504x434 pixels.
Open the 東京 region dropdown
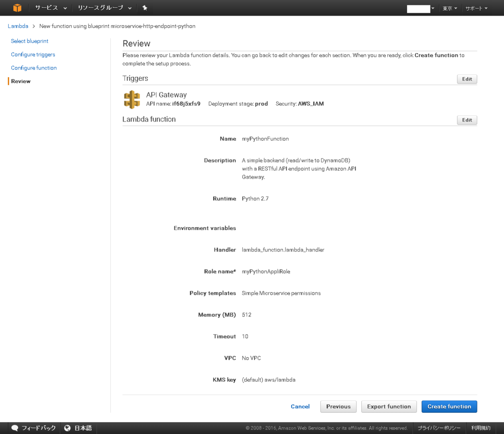450,8
